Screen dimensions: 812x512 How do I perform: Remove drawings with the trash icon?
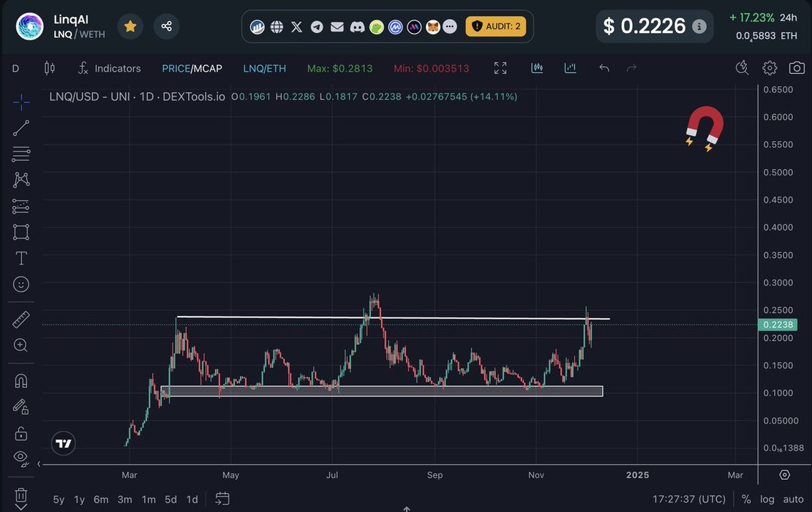click(21, 495)
